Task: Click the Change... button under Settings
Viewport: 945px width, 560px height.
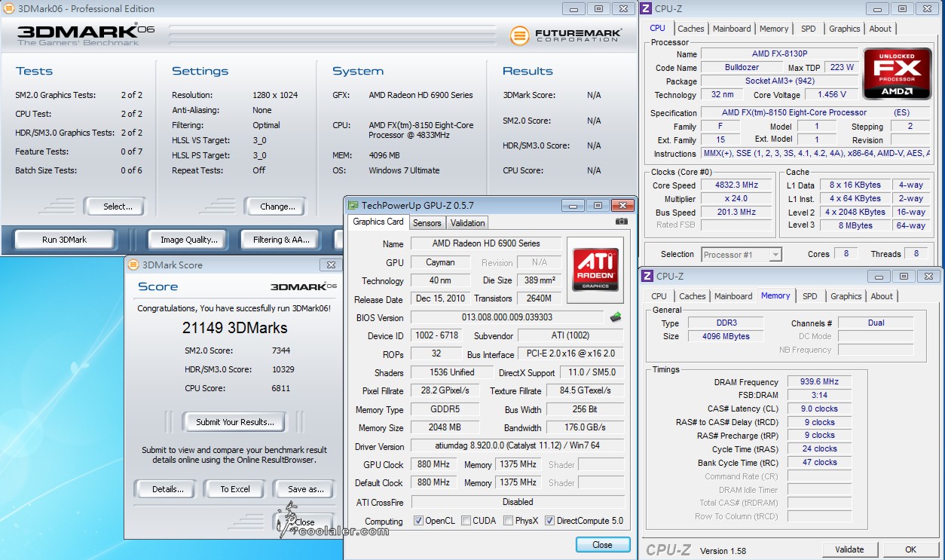Action: [x=276, y=207]
